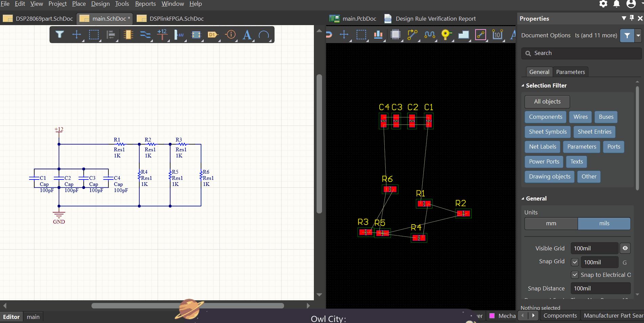This screenshot has height=323, width=644.
Task: Click the +12 power port icon
Action: pos(162,34)
